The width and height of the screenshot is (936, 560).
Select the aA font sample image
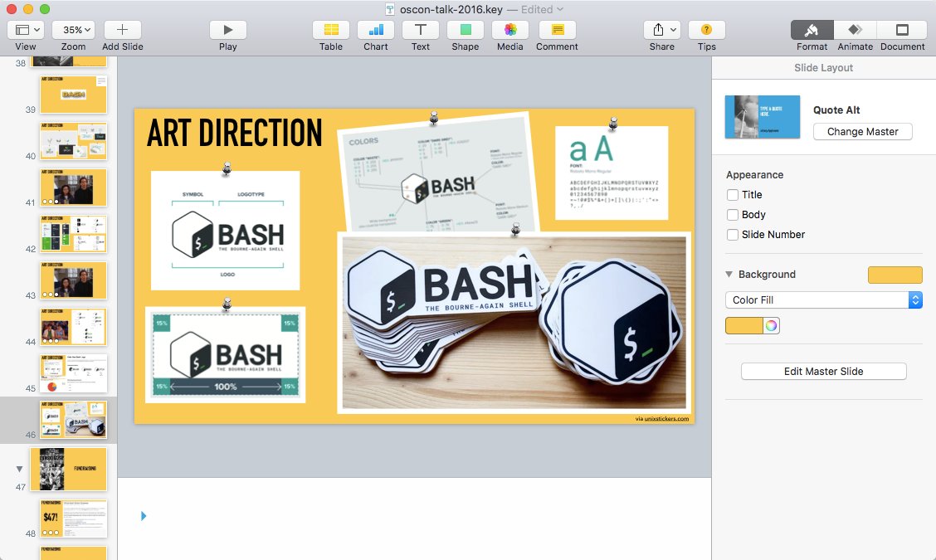click(612, 173)
